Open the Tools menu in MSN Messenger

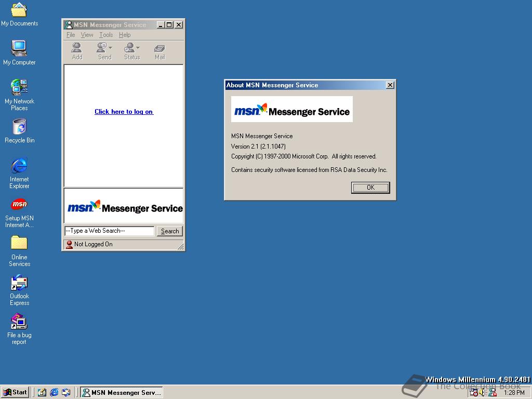[x=106, y=35]
